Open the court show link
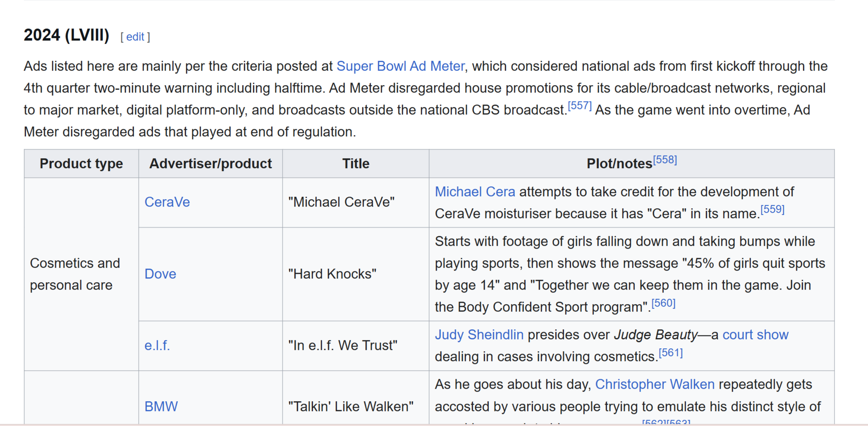 click(756, 335)
